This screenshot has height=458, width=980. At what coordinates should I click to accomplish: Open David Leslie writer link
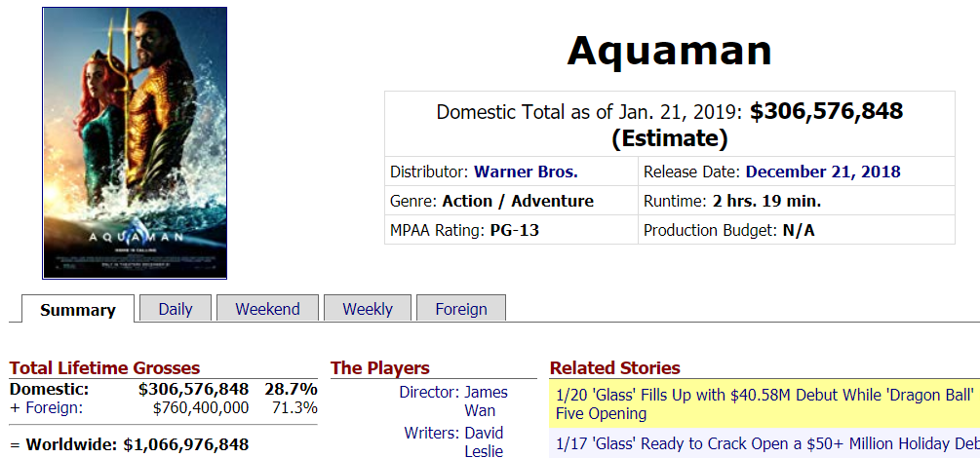(x=485, y=441)
